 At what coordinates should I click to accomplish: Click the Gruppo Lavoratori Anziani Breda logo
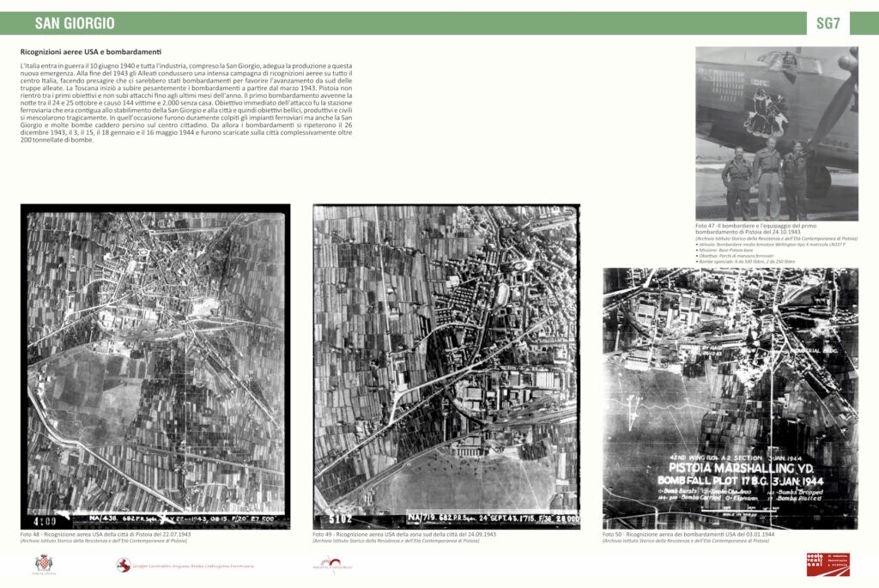point(185,566)
